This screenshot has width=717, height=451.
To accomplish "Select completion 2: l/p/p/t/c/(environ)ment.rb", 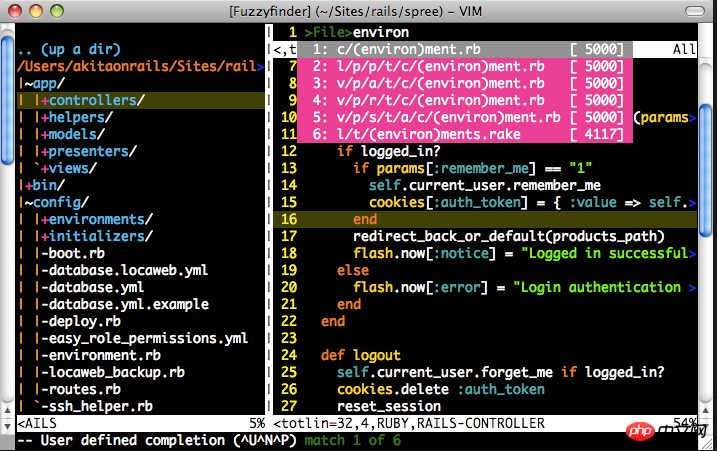I will pyautogui.click(x=465, y=66).
